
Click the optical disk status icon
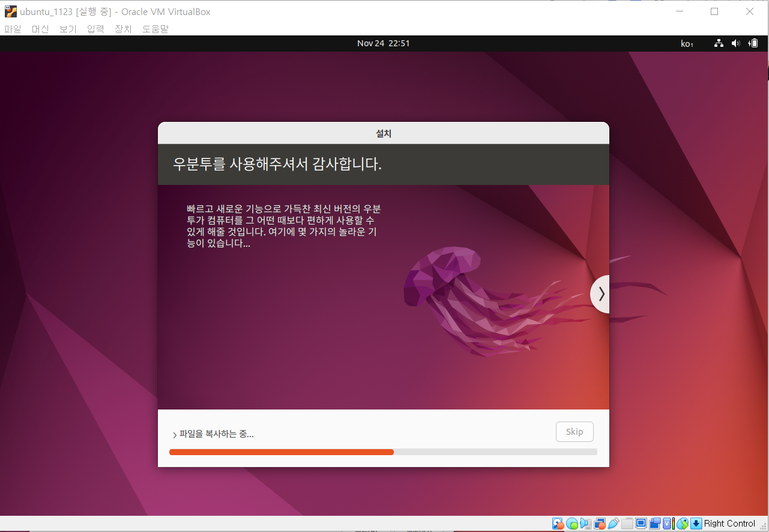(572, 524)
